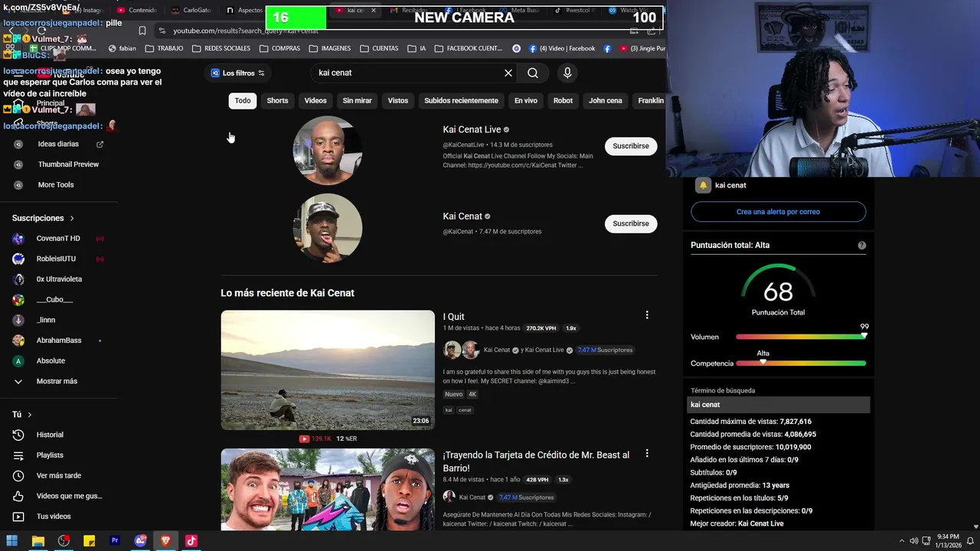Open the REDES SOCIALES bookmarks folder
This screenshot has height=551, width=980.
click(221, 48)
